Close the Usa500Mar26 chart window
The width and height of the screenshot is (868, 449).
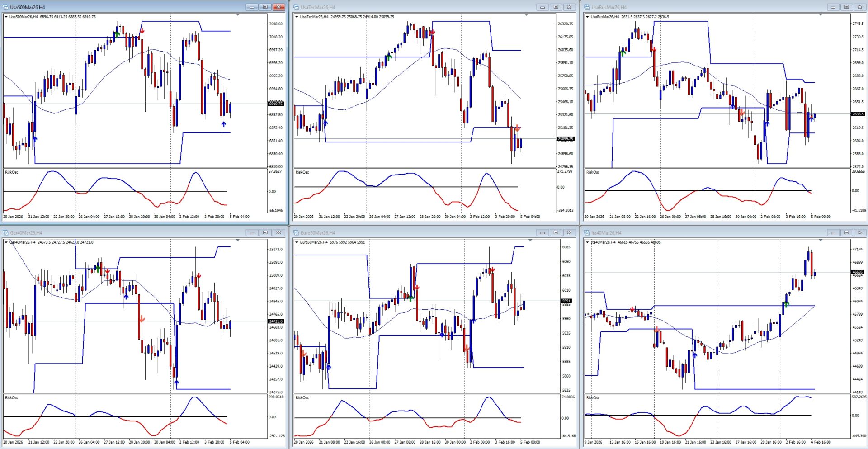(279, 7)
